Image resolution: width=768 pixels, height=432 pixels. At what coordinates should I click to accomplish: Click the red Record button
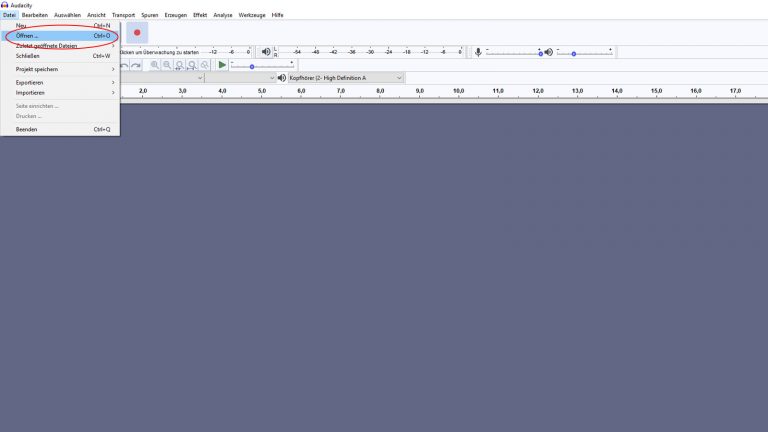(x=137, y=33)
